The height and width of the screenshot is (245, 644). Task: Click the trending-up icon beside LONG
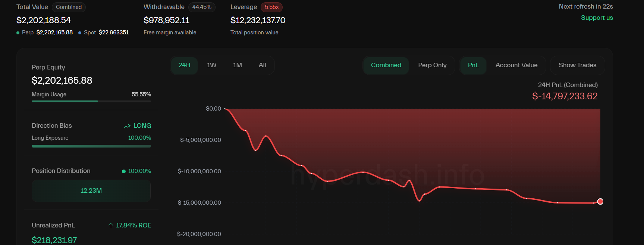127,126
